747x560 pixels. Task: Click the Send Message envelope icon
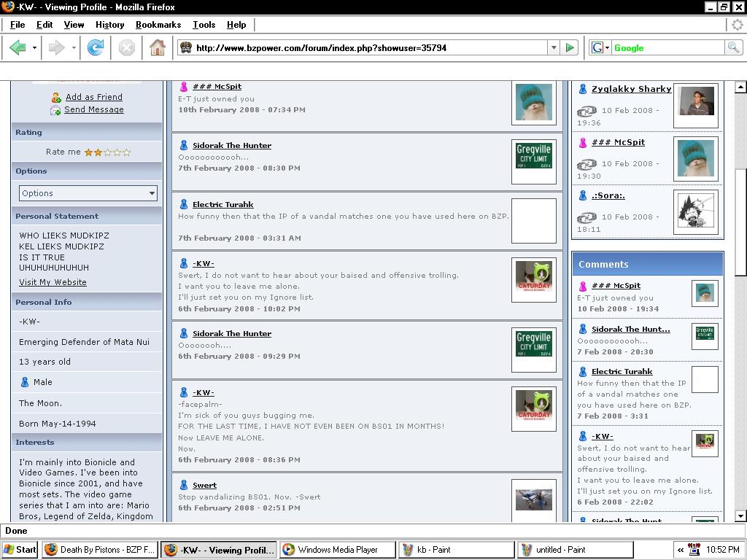(55, 110)
